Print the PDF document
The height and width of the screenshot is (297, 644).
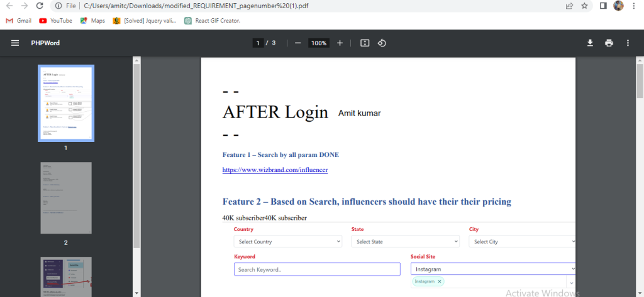(x=609, y=43)
